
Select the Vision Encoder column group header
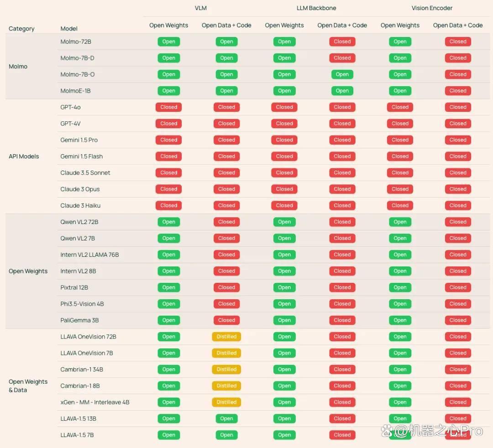click(432, 8)
